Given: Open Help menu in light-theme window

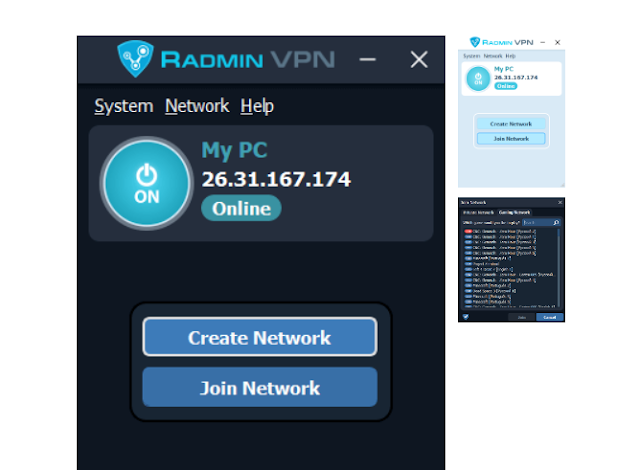Looking at the screenshot, I should click(510, 56).
